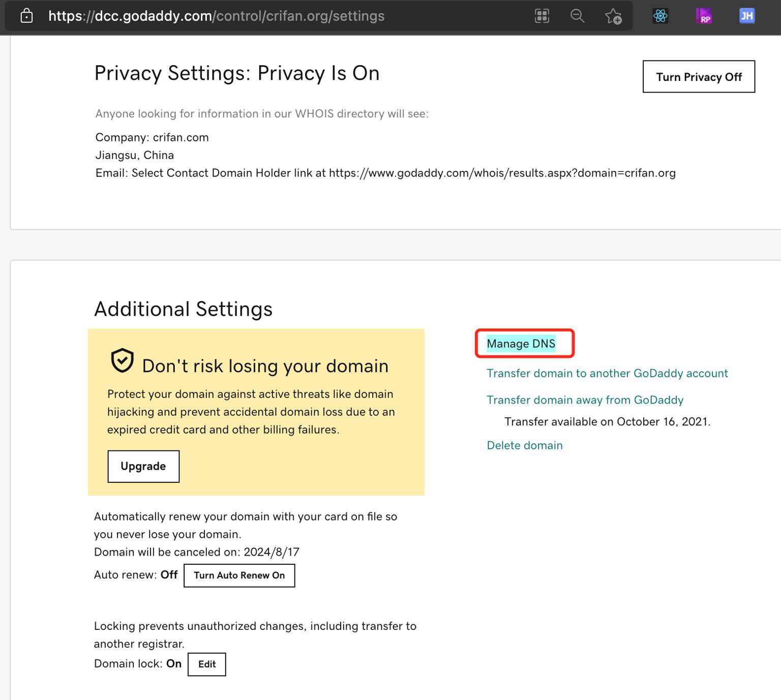
Task: Click the Email WHOIS contact line
Action: pyautogui.click(x=385, y=173)
